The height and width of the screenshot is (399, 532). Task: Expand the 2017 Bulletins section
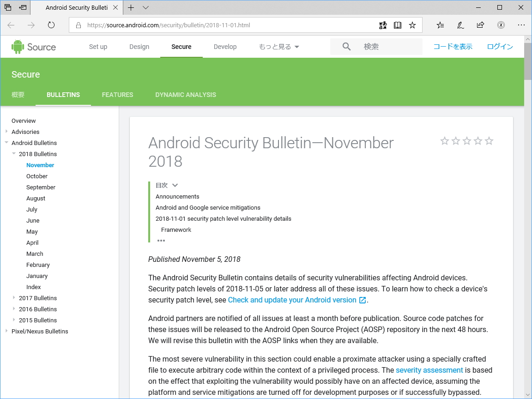pyautogui.click(x=14, y=298)
